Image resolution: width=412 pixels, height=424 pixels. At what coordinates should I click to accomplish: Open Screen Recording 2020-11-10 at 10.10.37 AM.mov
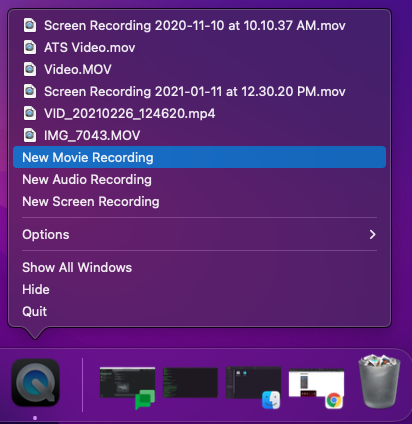click(x=199, y=26)
